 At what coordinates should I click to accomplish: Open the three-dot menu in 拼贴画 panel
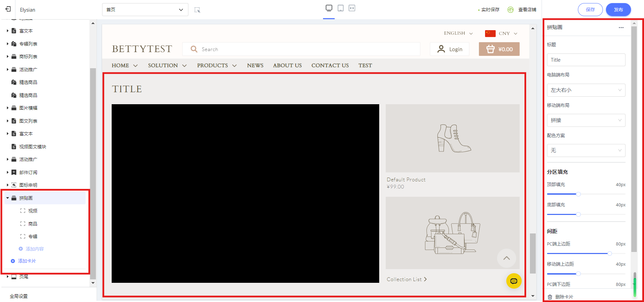621,27
